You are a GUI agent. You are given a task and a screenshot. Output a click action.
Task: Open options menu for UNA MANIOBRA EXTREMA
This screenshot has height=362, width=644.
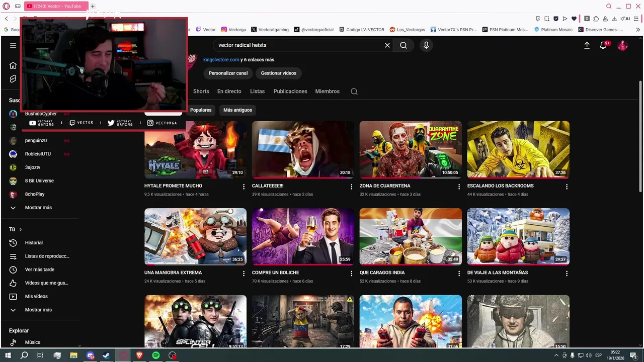(244, 274)
